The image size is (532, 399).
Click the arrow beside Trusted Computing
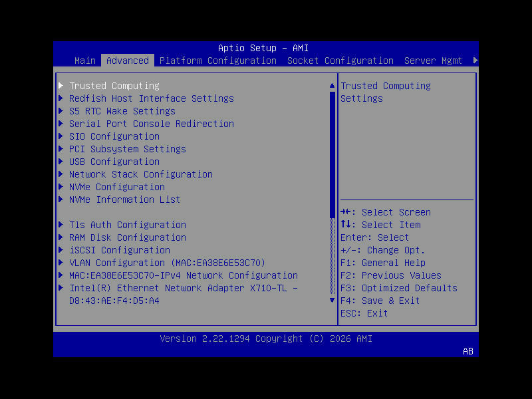coord(61,86)
